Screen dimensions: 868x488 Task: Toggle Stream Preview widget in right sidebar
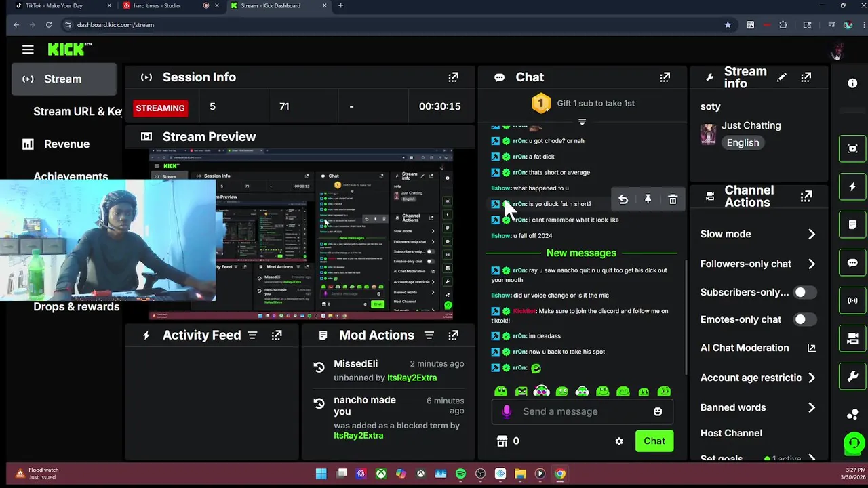(852, 148)
